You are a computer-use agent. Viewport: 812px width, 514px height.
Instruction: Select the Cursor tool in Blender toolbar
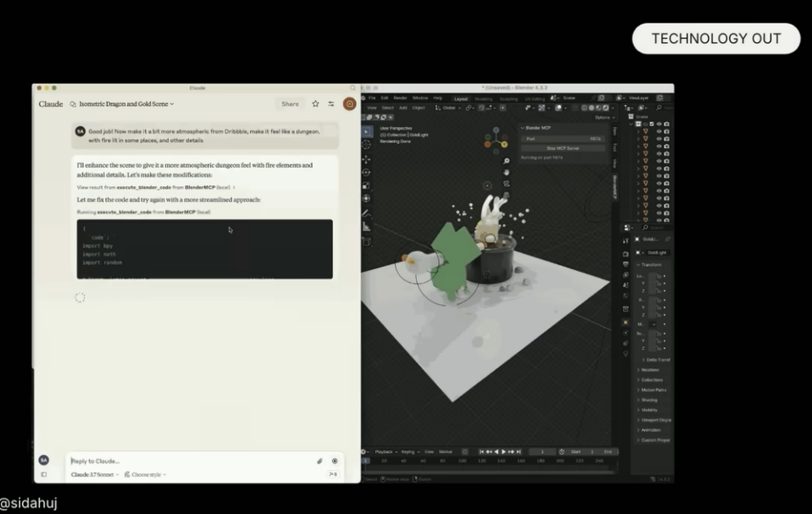click(366, 145)
